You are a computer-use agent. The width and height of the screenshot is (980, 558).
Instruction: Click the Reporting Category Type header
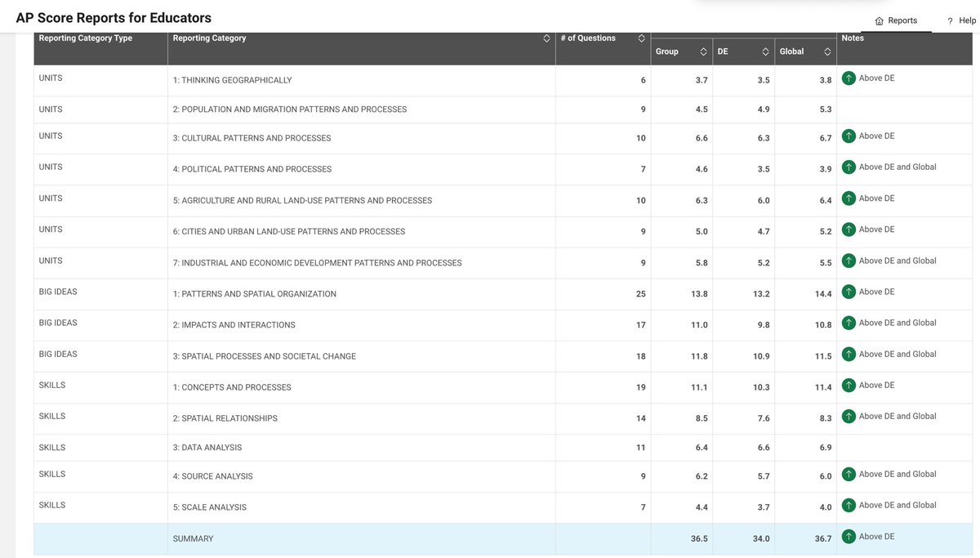tap(86, 38)
